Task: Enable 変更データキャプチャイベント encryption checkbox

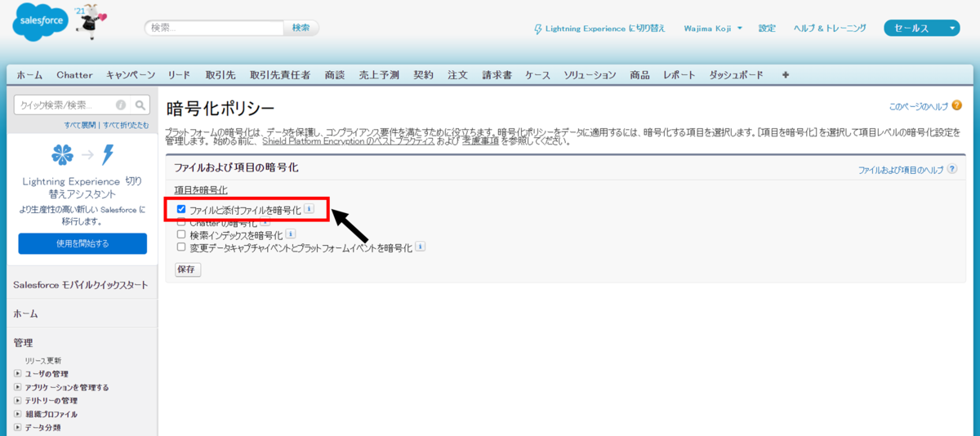Action: [181, 247]
